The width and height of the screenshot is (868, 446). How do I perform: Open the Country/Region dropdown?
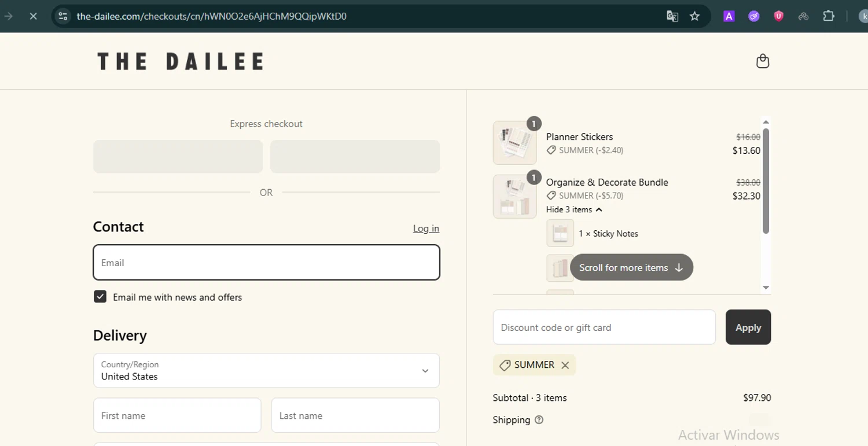266,370
